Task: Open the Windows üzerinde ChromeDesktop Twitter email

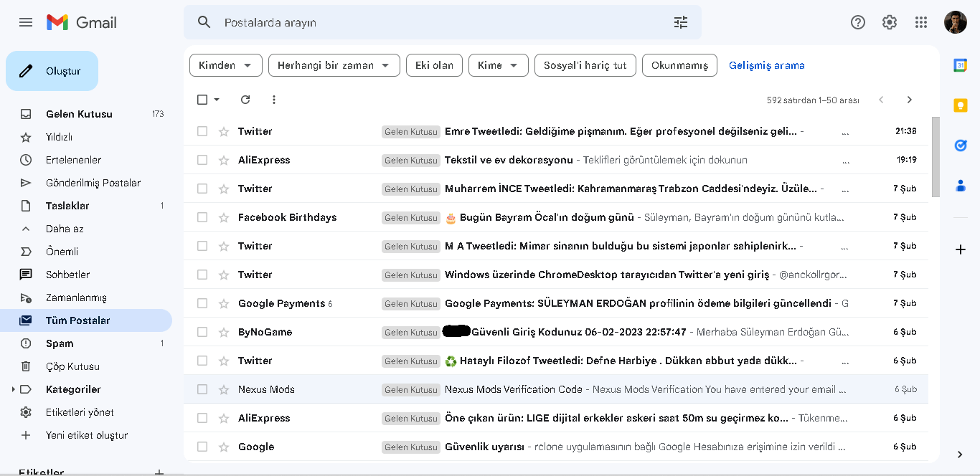Action: click(556, 275)
